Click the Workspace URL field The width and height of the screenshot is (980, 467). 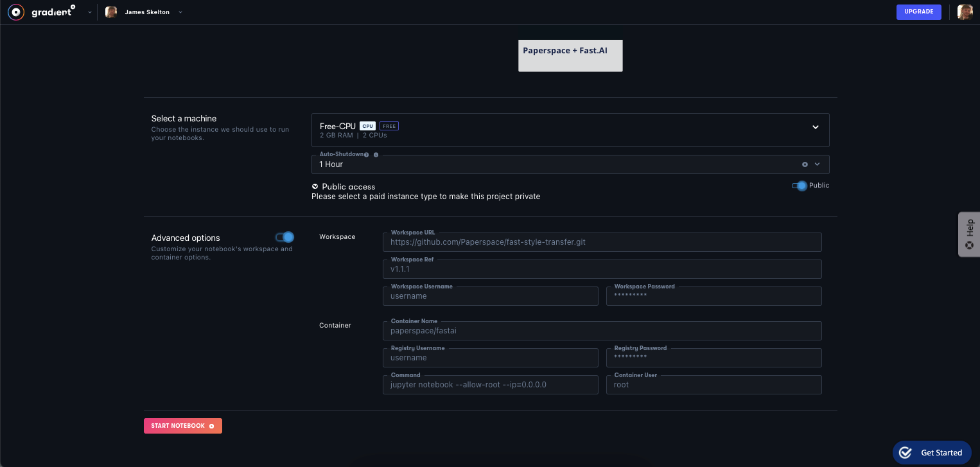click(x=602, y=242)
